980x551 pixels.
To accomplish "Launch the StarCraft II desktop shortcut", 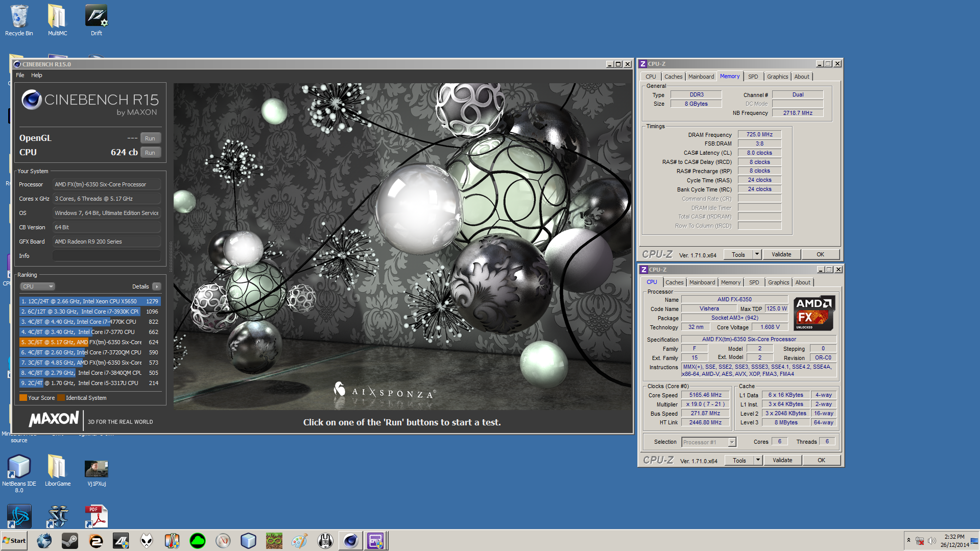I will (58, 516).
